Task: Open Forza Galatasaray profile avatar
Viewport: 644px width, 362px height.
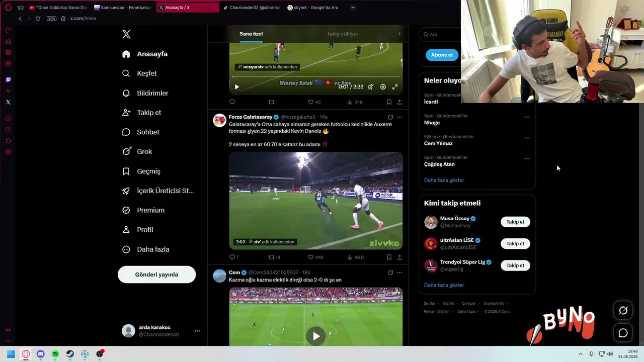Action: pyautogui.click(x=219, y=120)
